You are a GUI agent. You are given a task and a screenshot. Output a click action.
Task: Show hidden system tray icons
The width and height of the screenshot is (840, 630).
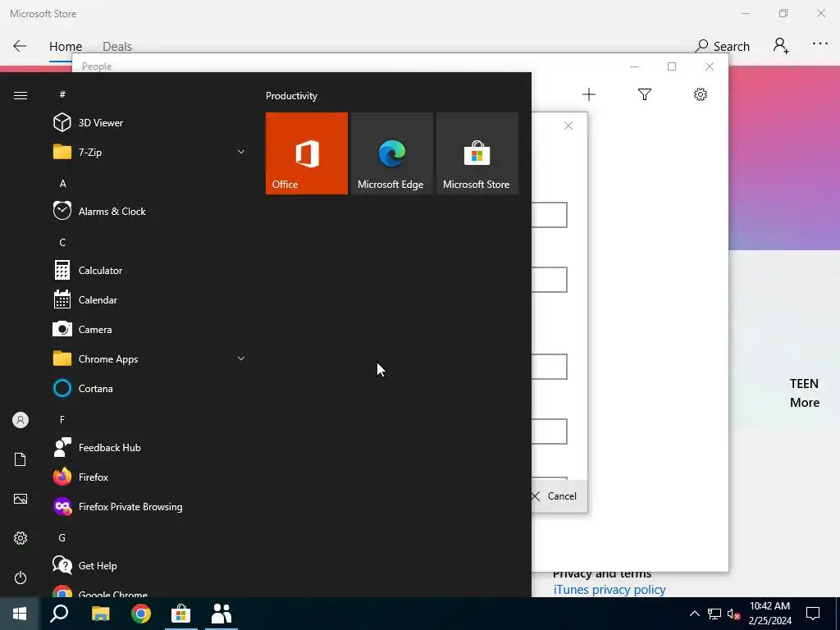click(694, 614)
